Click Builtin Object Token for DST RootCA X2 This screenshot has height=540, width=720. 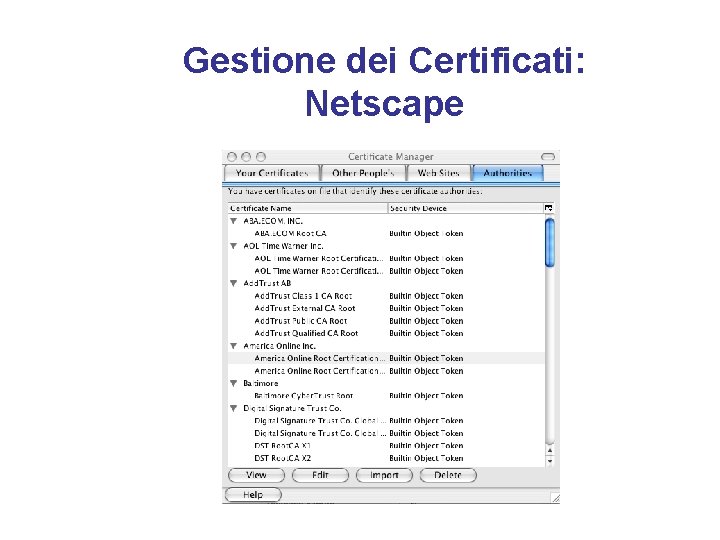[x=426, y=458]
